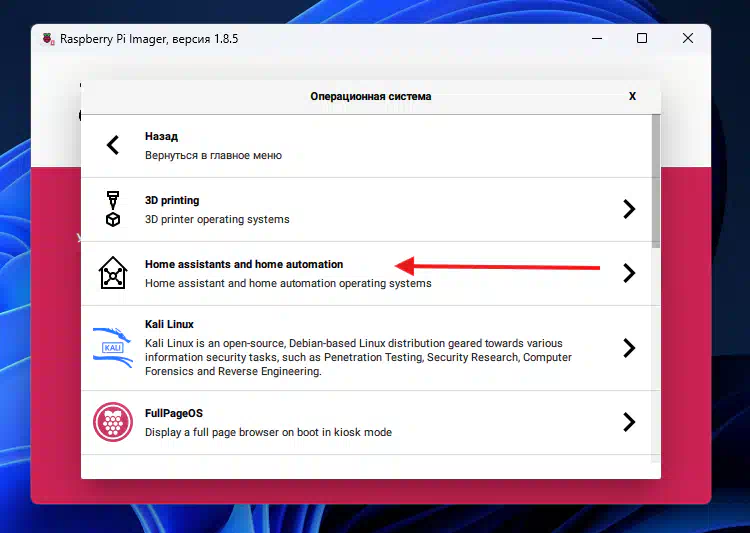Click the back arrow icon next to Назад
Screen dimensions: 750x533
[113, 145]
